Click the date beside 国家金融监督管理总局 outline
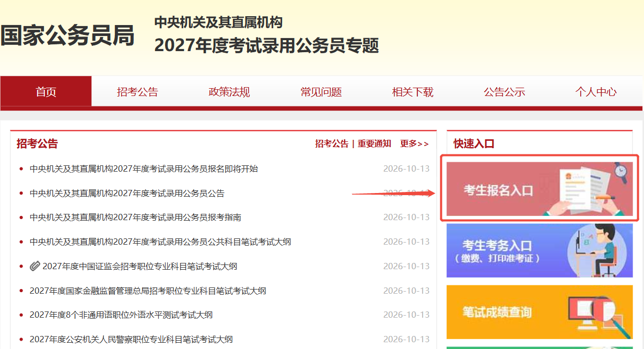 click(406, 291)
